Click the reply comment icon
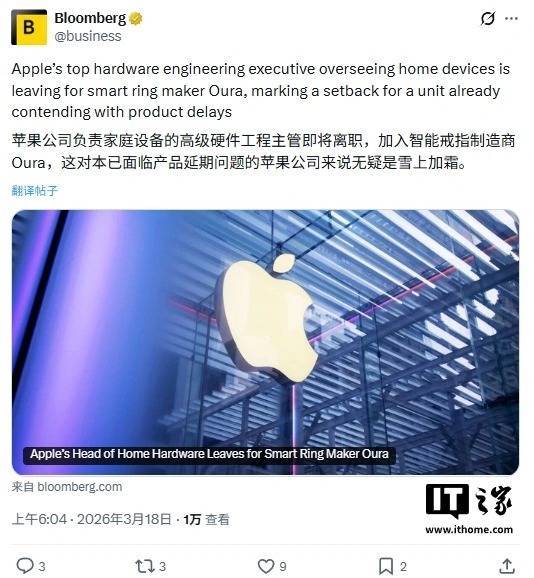This screenshot has width=534, height=578. 25,566
